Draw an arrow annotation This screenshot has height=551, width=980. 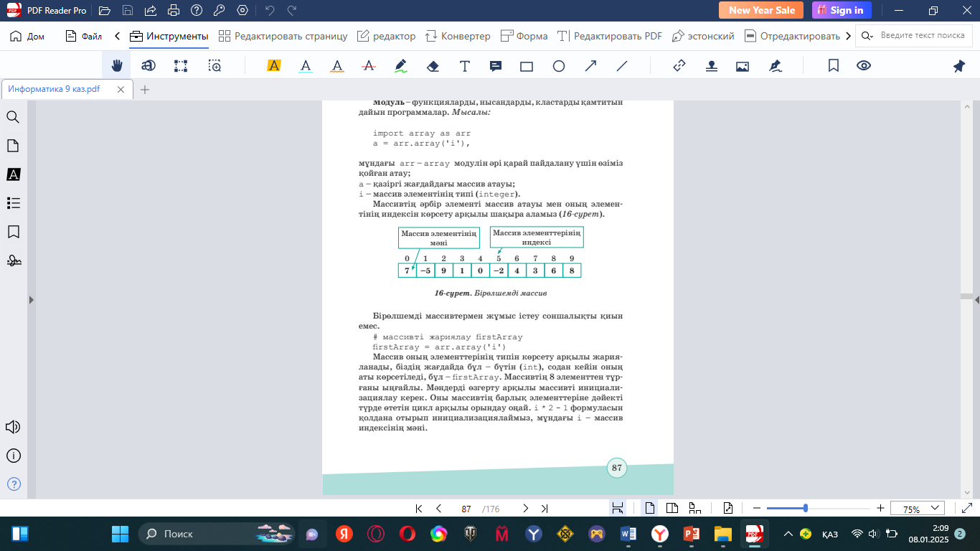(x=590, y=66)
